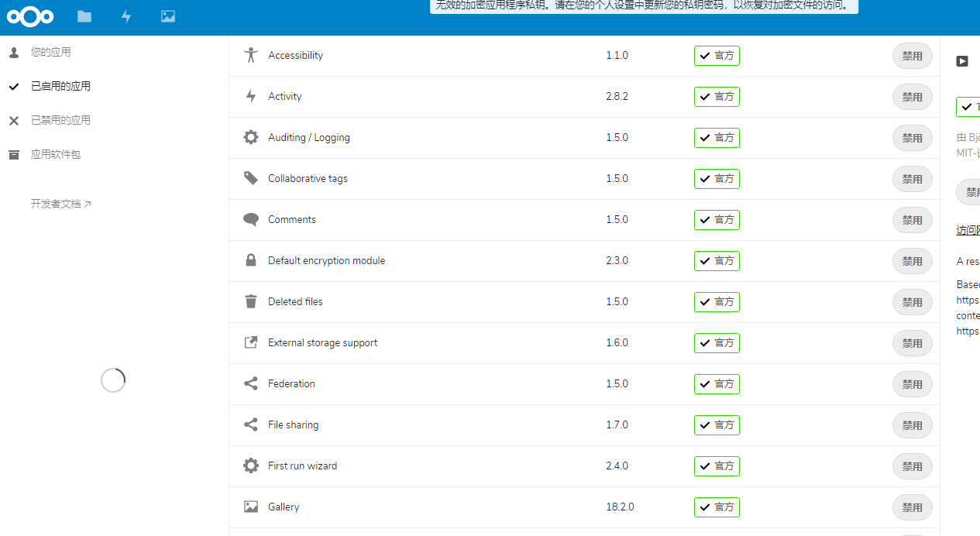
Task: Click the Collaborative tags tag icon
Action: click(x=250, y=178)
